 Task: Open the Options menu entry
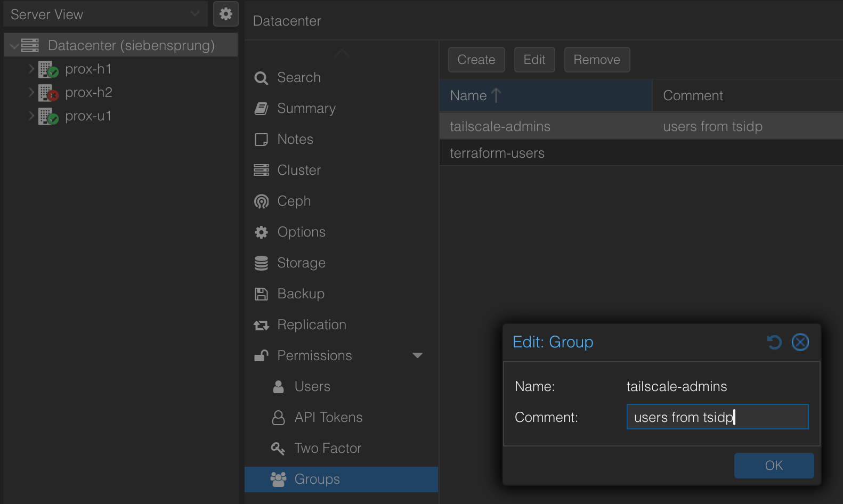click(342, 232)
